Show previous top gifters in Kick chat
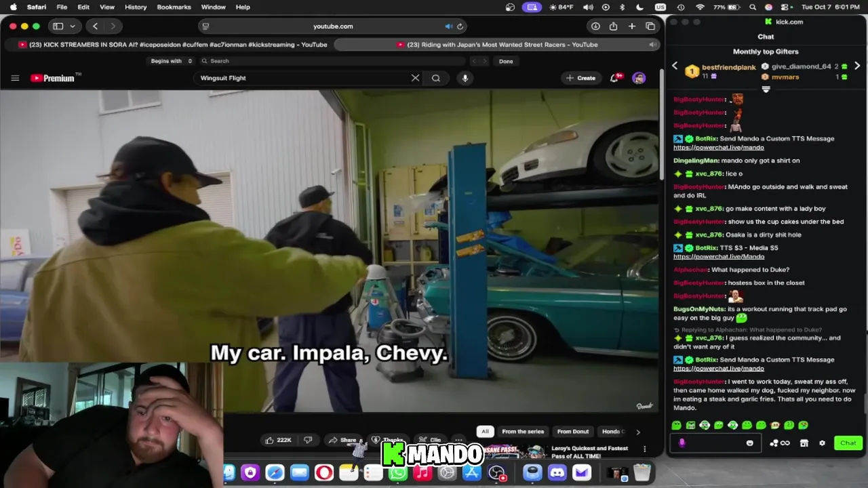The width and height of the screenshot is (868, 488). (675, 66)
